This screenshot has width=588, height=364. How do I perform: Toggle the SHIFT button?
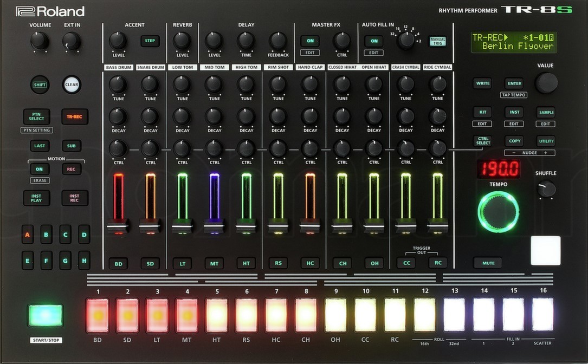coord(40,84)
